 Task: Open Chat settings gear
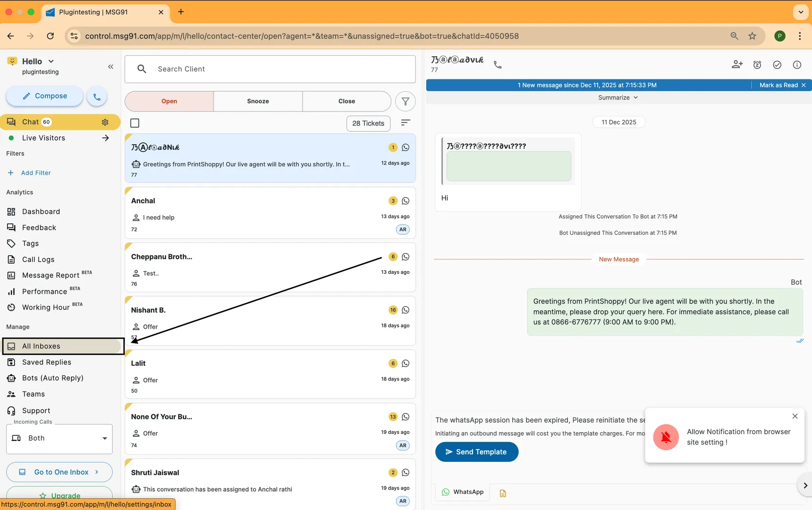(x=105, y=122)
